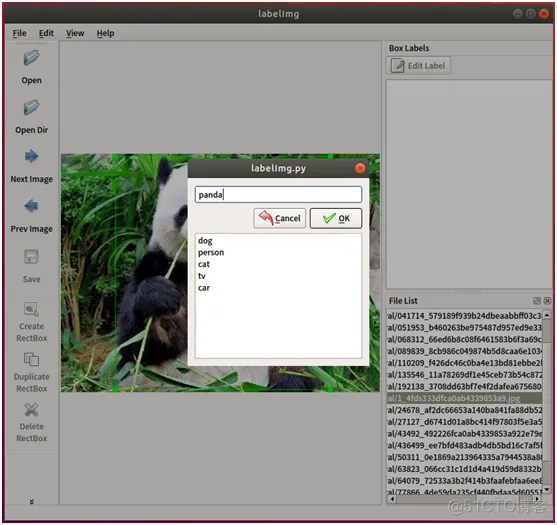Open the View menu

(75, 33)
